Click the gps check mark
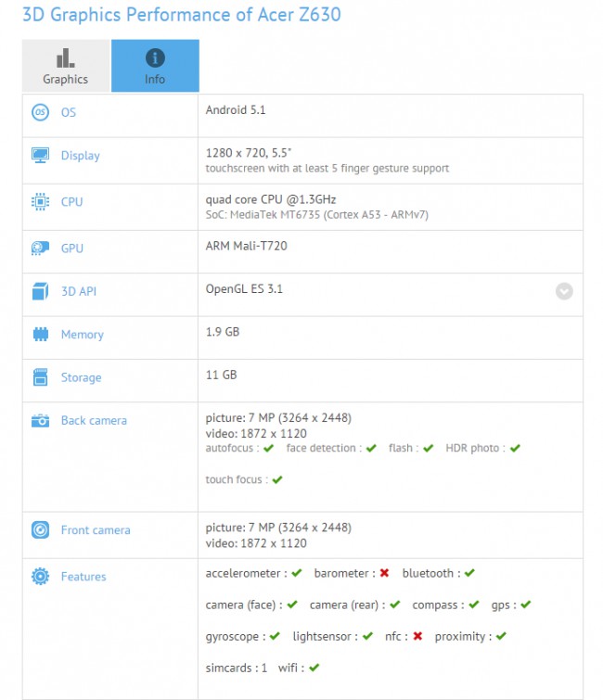Viewport: 603px width, 700px height. (x=526, y=605)
